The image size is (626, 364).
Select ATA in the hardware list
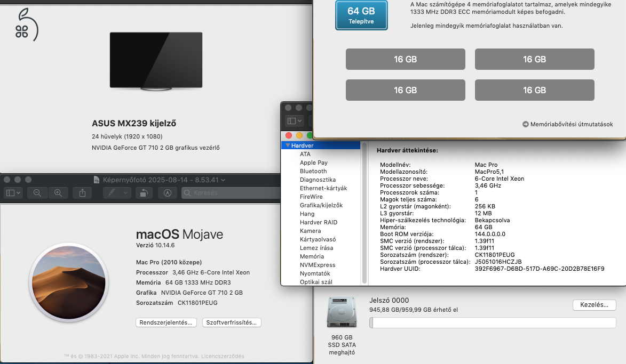click(305, 154)
